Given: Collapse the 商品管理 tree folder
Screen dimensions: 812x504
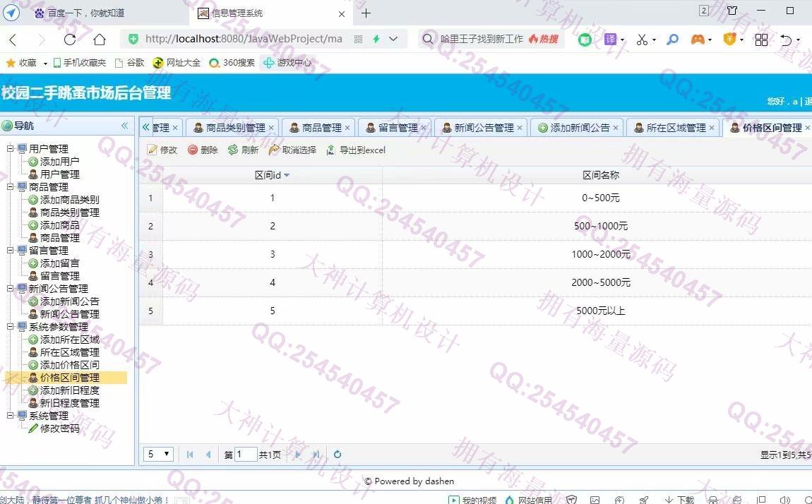Looking at the screenshot, I should click(x=10, y=187).
